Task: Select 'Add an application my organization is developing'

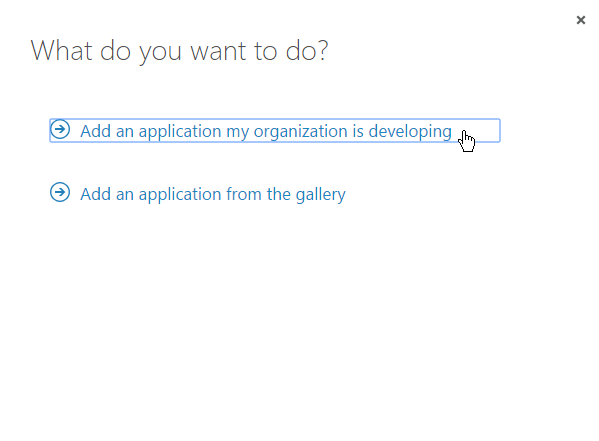Action: click(x=275, y=131)
